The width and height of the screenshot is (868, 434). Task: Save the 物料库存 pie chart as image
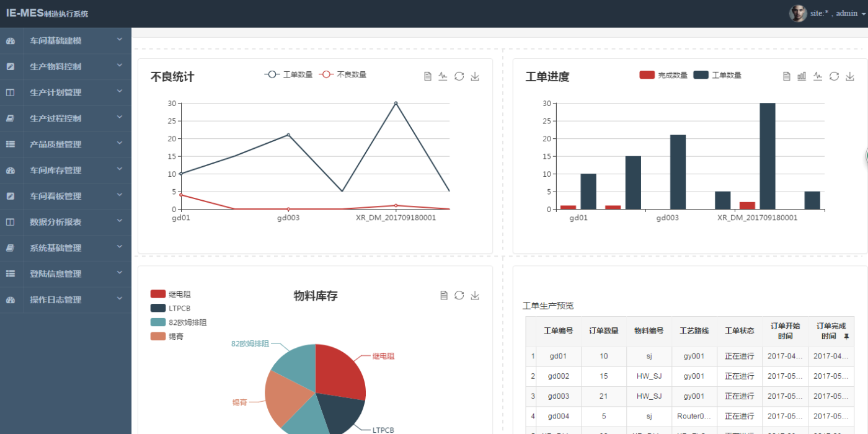475,295
